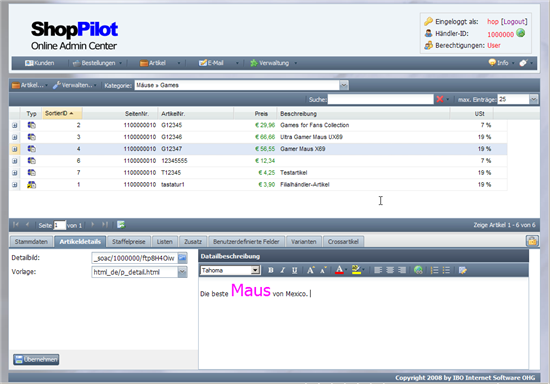Open highlight color dropdown arrow
Screen dimensions: 550x384
[363, 270]
